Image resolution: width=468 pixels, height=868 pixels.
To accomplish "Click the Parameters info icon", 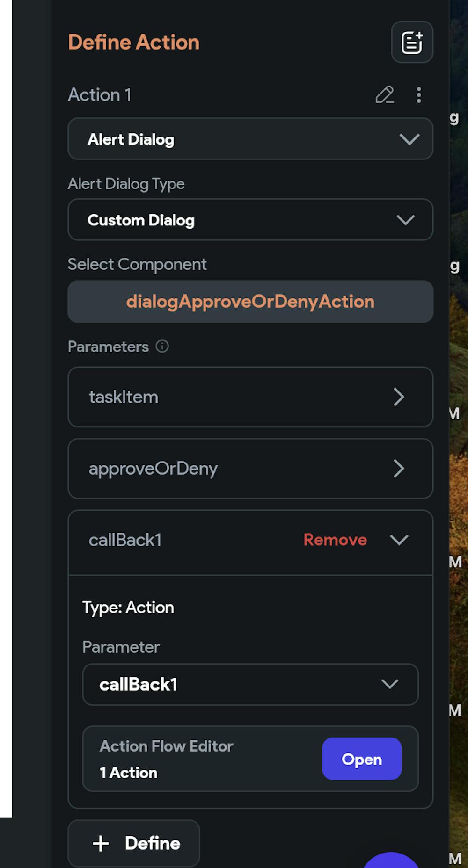I will tap(162, 347).
